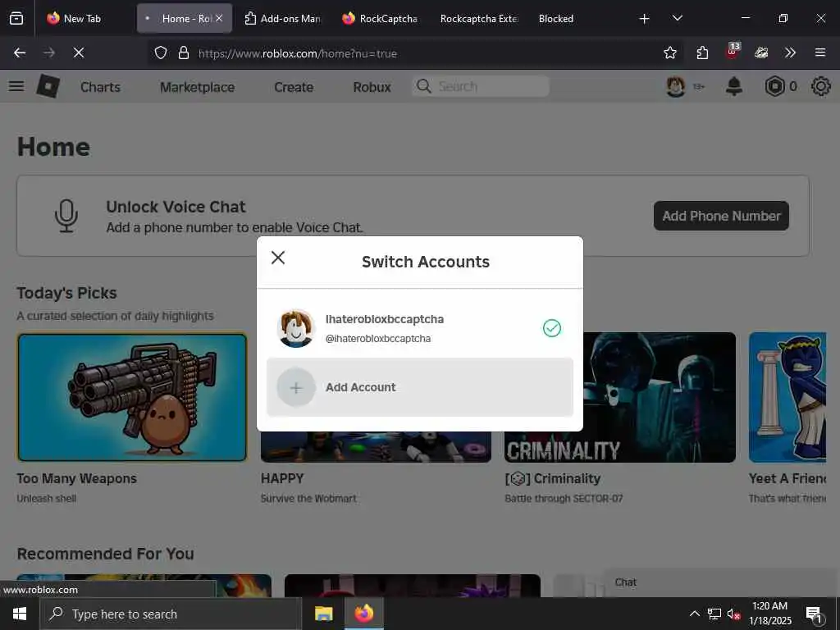Image resolution: width=840 pixels, height=630 pixels.
Task: Open the Too Many Weapons game thumbnail
Action: click(x=132, y=397)
